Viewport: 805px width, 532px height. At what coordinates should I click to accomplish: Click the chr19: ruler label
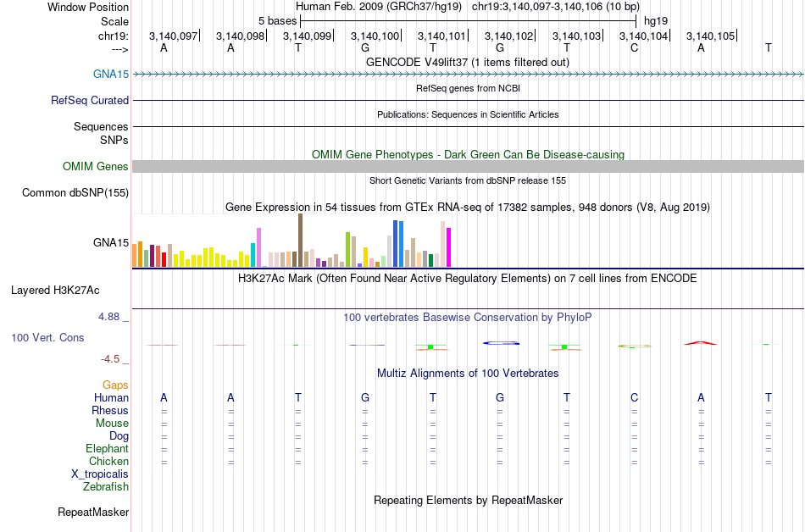[x=114, y=36]
